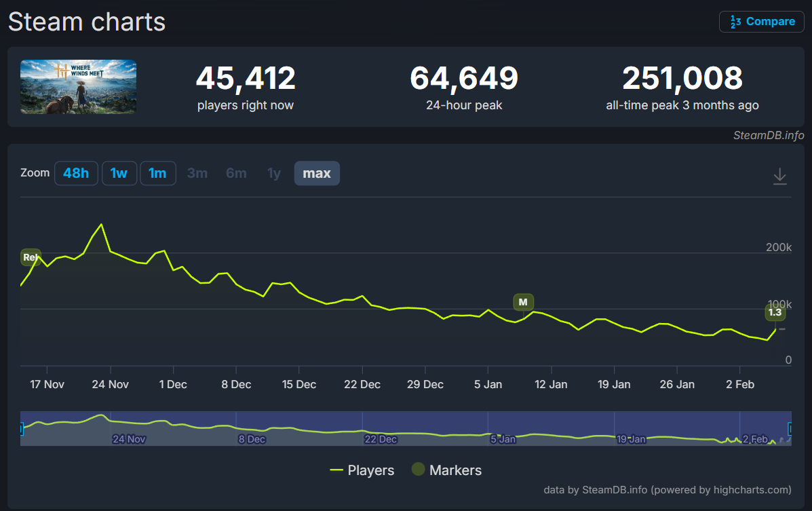Screen dimensions: 812x511
Task: Click the 24 Nov label in navigator
Action: [x=129, y=439]
